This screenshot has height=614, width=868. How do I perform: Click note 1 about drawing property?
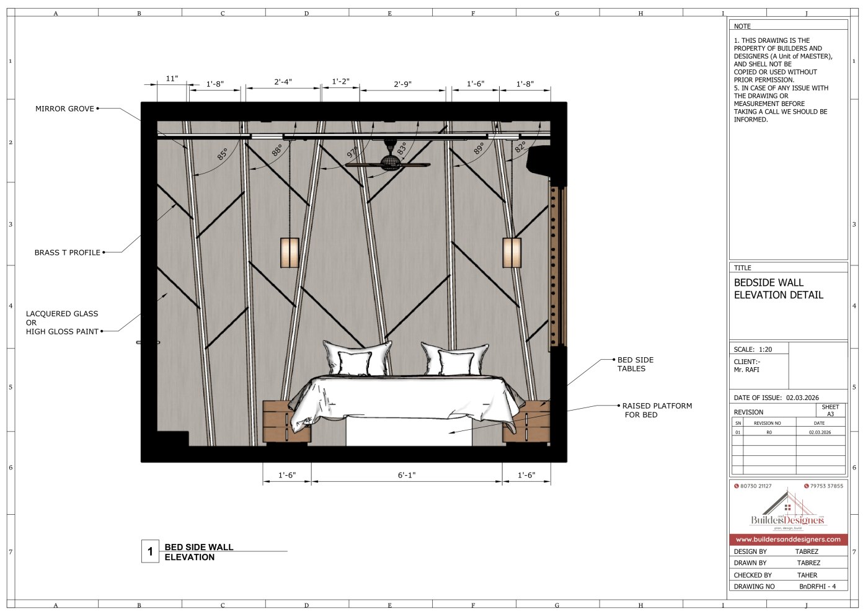click(783, 60)
